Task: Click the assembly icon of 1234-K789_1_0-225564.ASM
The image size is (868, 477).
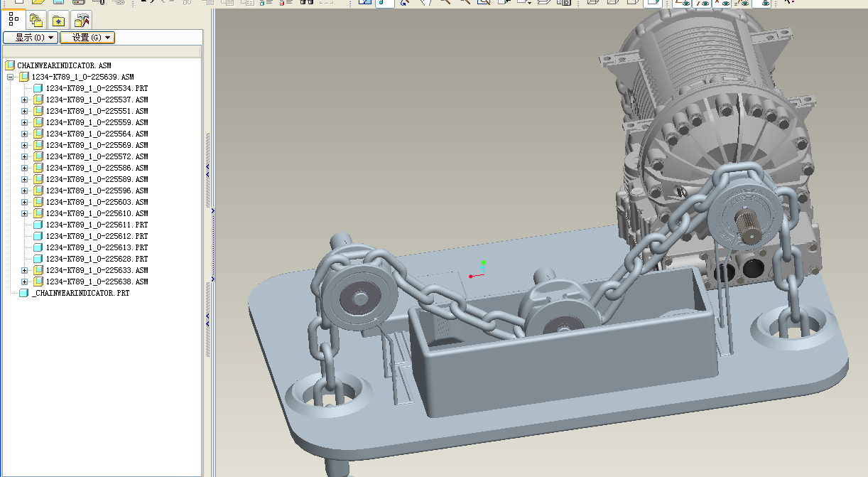Action: tap(38, 134)
